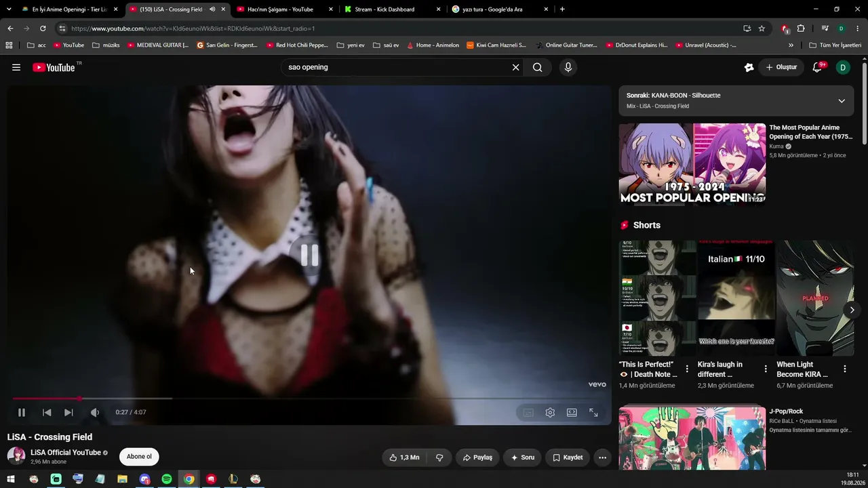Share the video via Paylaş
The width and height of the screenshot is (868, 488).
[477, 457]
